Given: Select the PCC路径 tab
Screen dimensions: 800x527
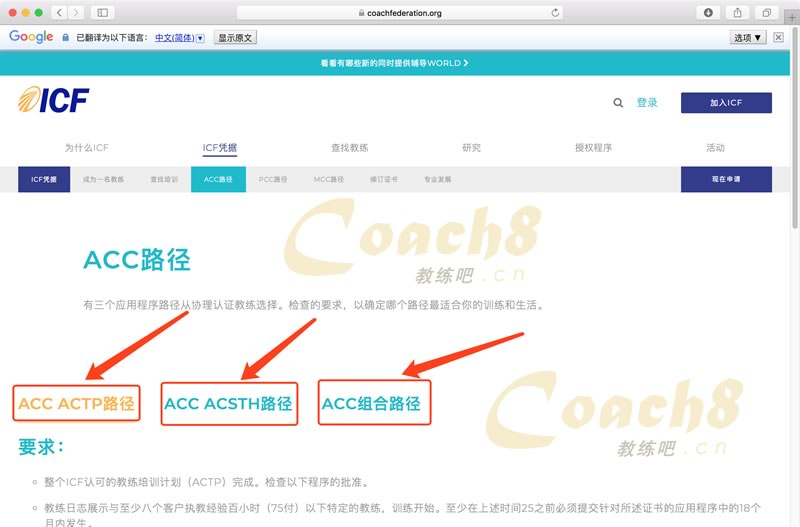Looking at the screenshot, I should click(x=272, y=179).
